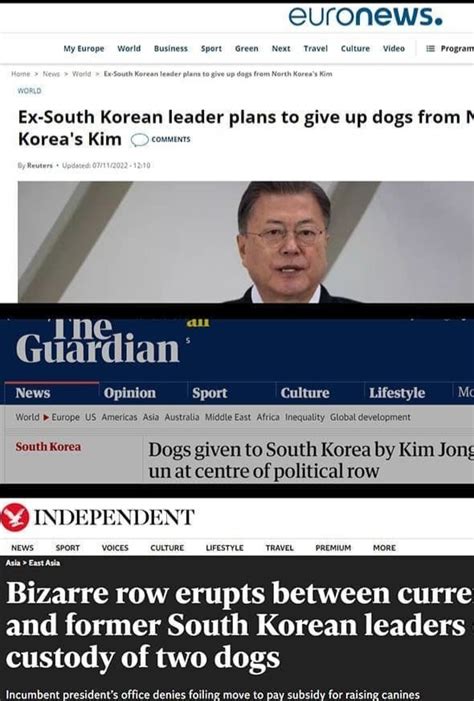Click The Guardian masthead logo
Image resolution: width=474 pixels, height=701 pixels.
[98, 341]
